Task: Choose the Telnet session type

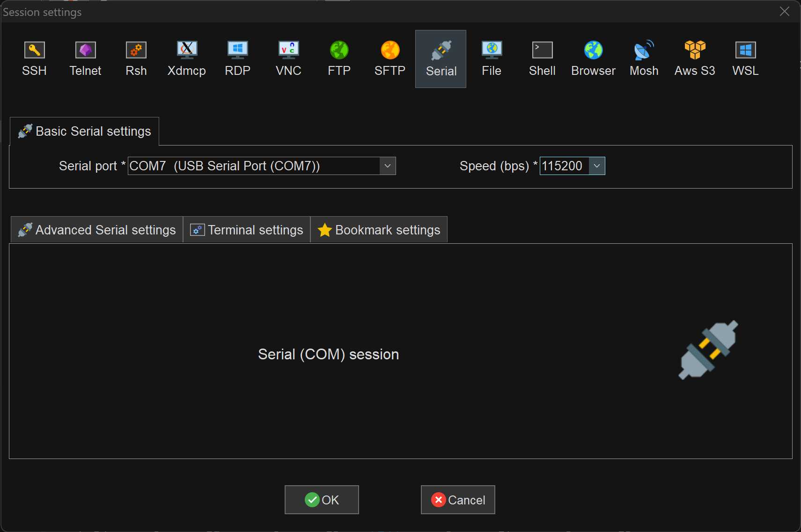Action: pyautogui.click(x=85, y=59)
